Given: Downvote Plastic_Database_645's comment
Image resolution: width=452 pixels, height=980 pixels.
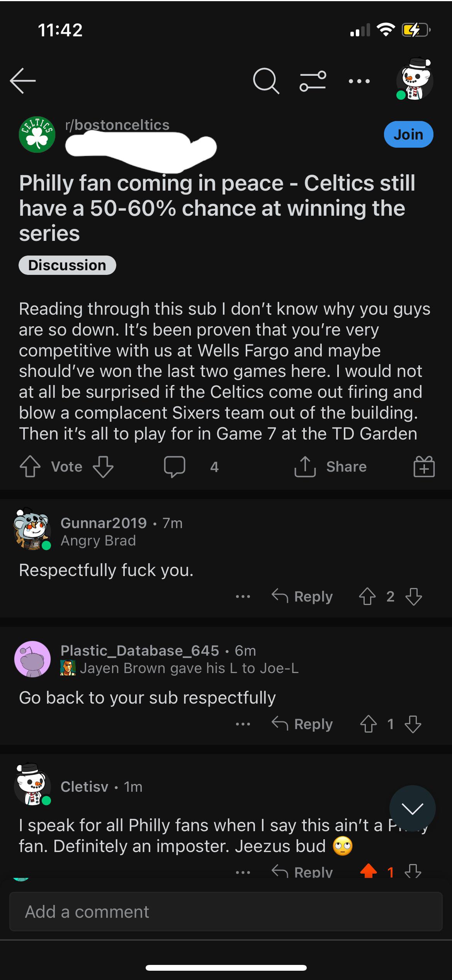Looking at the screenshot, I should (x=413, y=724).
